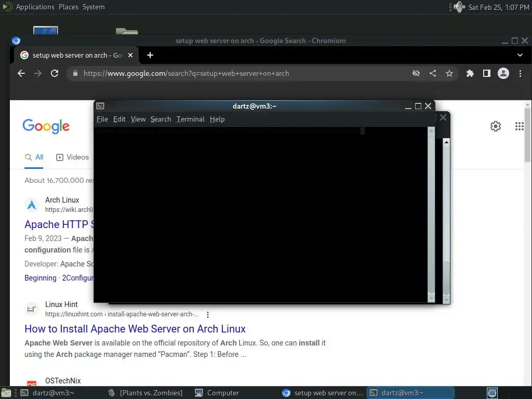This screenshot has width=532, height=399.
Task: Click the terminal window vertical scrollbar
Action: coord(431,215)
